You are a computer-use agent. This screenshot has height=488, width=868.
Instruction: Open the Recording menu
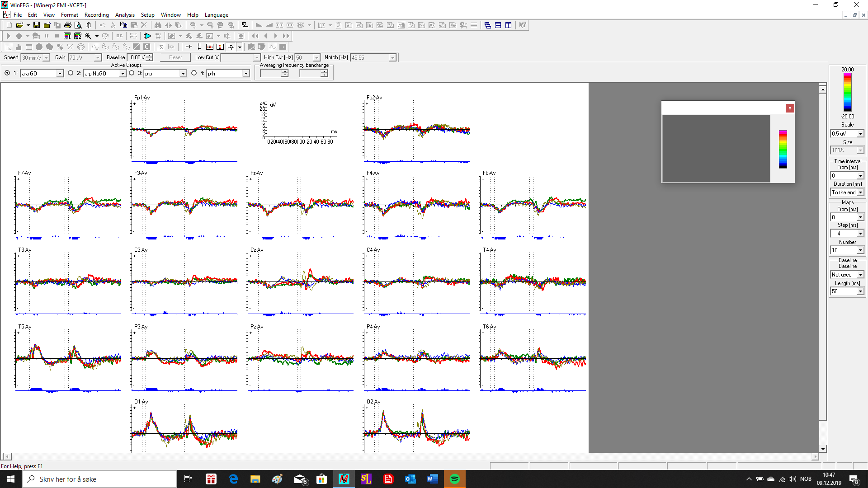point(96,15)
